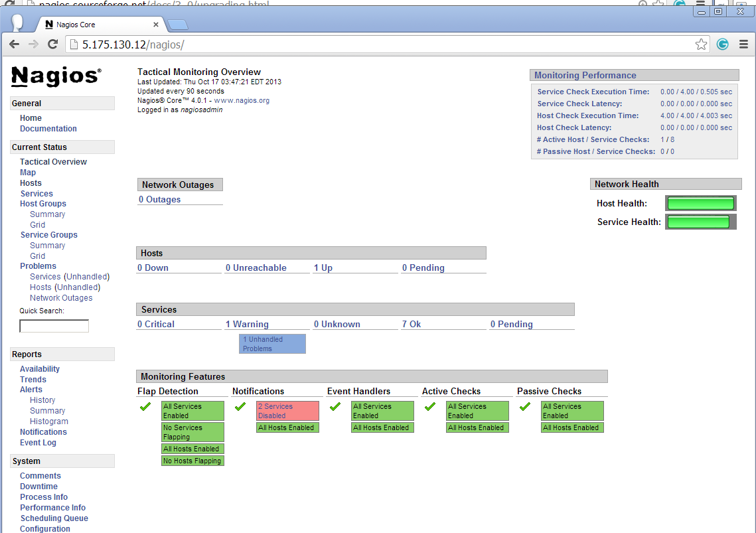Open Trends report
The height and width of the screenshot is (533, 756).
[x=33, y=380]
